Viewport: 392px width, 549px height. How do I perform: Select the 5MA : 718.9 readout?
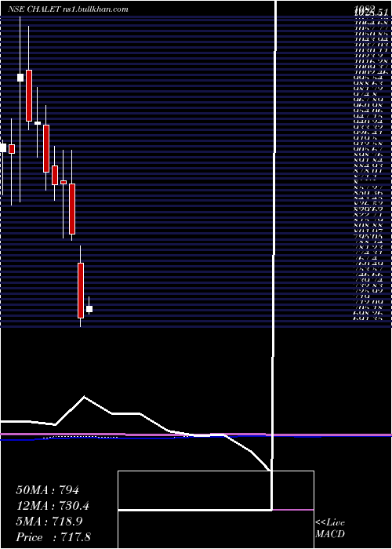tap(49, 522)
